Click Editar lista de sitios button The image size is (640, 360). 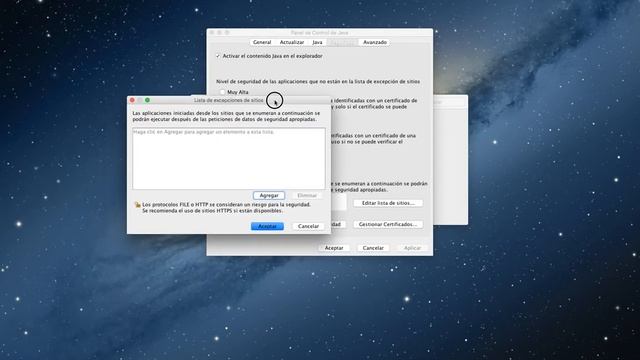[388, 203]
